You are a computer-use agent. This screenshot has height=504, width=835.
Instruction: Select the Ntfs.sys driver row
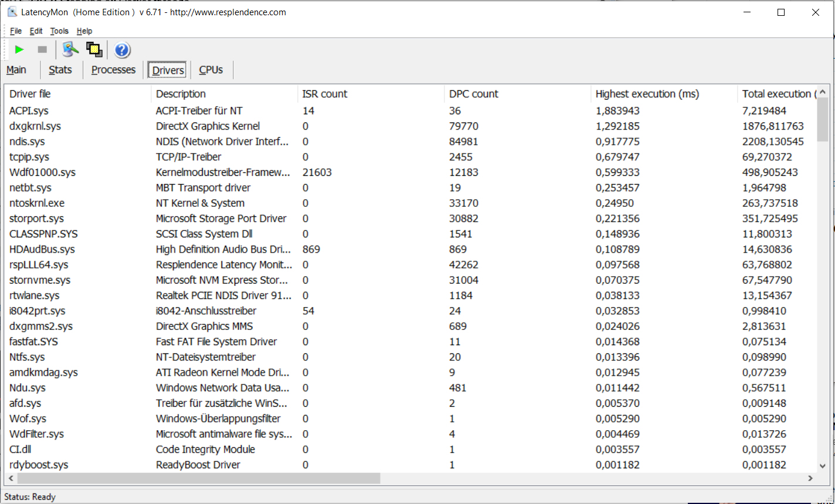coord(410,357)
